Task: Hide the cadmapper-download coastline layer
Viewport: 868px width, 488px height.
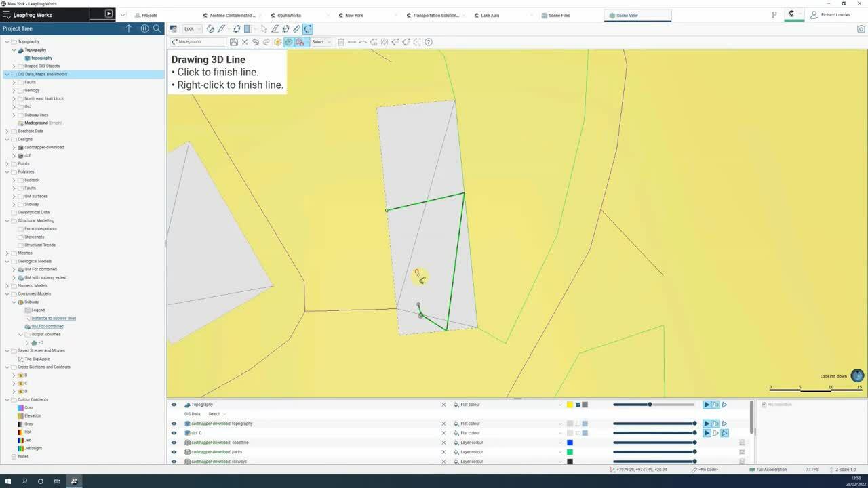Action: tap(174, 443)
